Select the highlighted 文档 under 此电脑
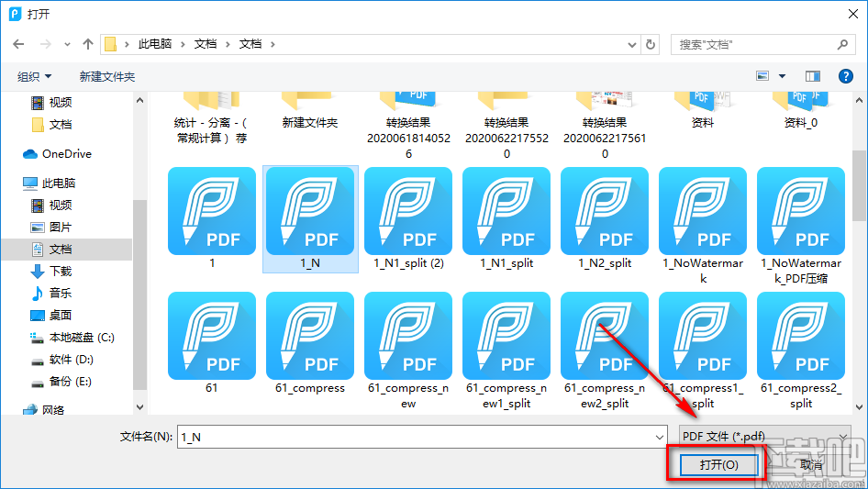Image resolution: width=868 pixels, height=489 pixels. pos(66,250)
